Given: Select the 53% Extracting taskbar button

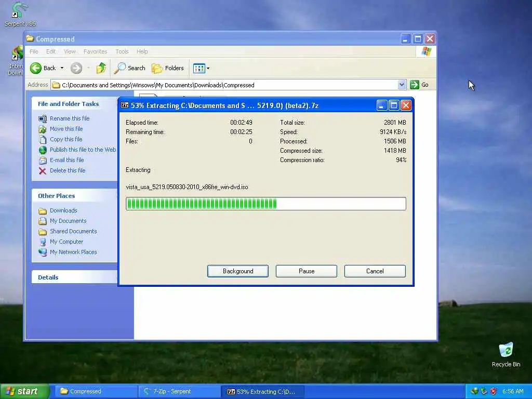Looking at the screenshot, I should [x=263, y=392].
